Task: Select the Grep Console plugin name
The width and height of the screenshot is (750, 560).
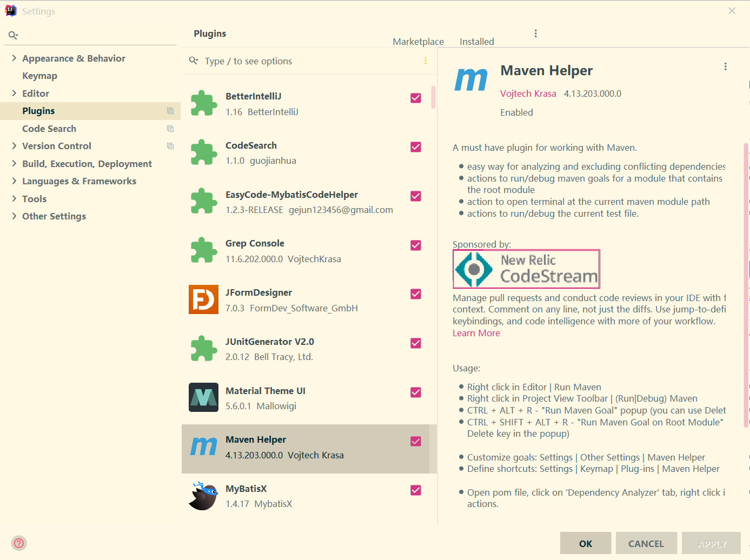Action: (255, 243)
